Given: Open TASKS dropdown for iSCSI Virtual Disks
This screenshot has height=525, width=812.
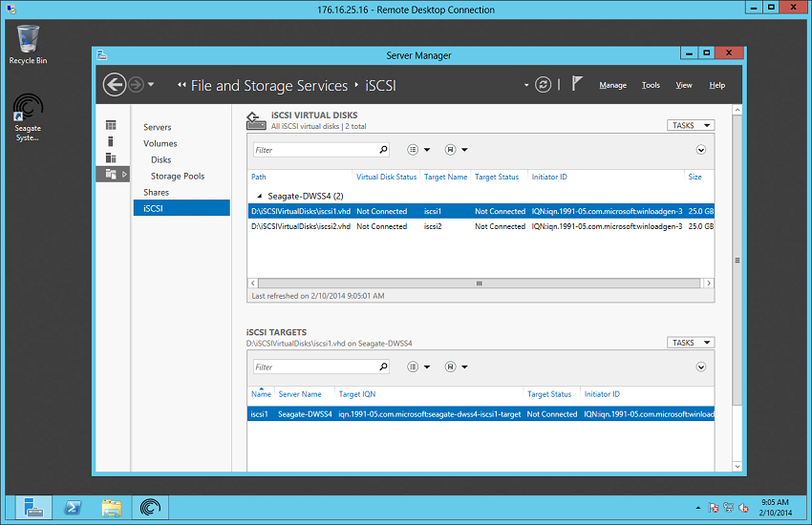Looking at the screenshot, I should tap(691, 125).
